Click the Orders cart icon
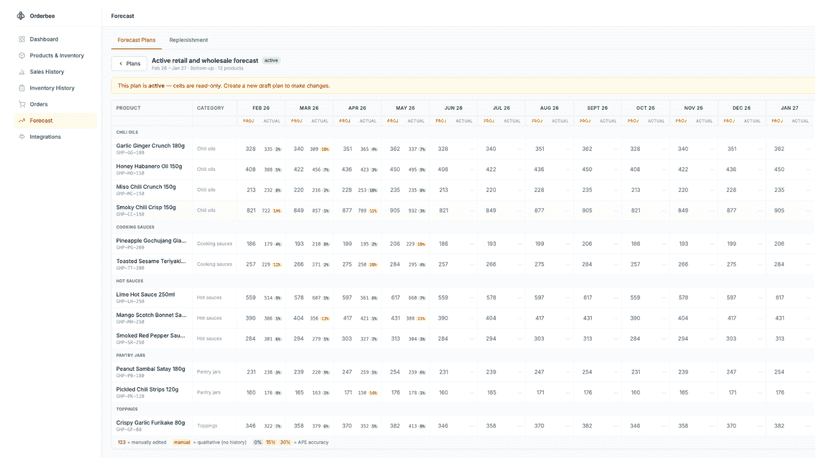The height and width of the screenshot is (466, 828). 22,104
